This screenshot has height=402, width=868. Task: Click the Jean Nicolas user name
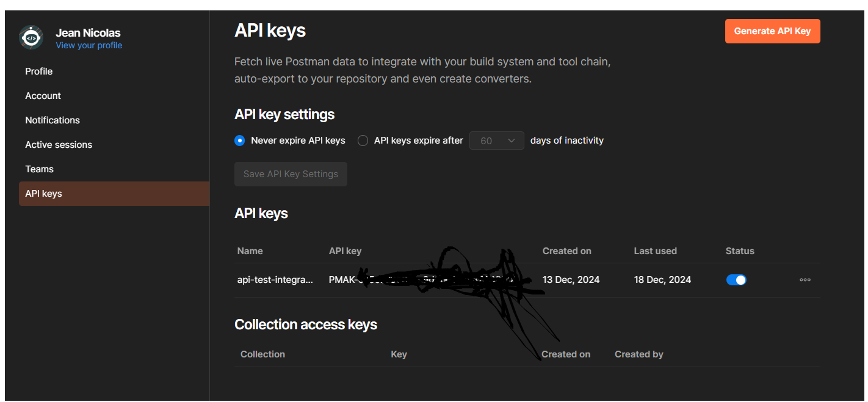88,33
